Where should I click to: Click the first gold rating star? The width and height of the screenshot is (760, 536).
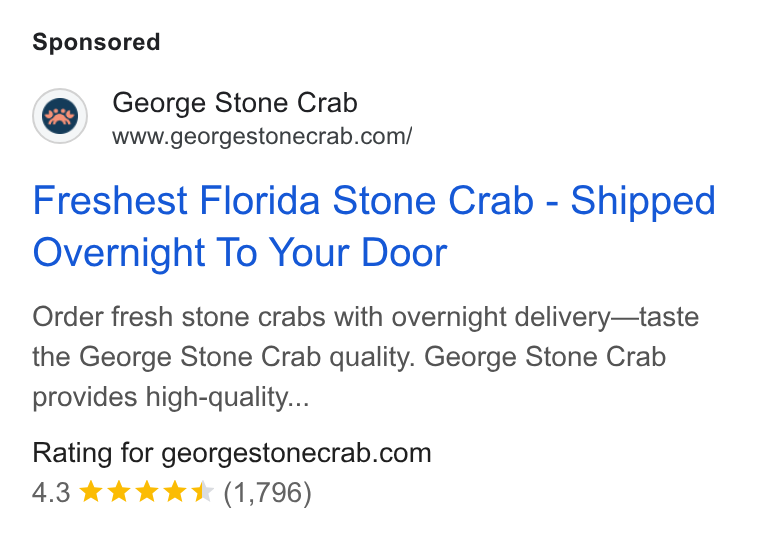tap(91, 491)
